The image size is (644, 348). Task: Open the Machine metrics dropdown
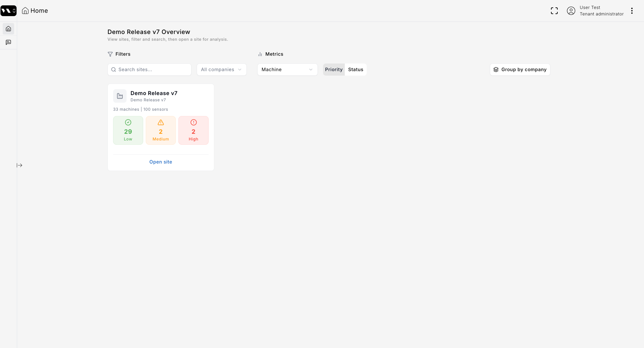[287, 69]
